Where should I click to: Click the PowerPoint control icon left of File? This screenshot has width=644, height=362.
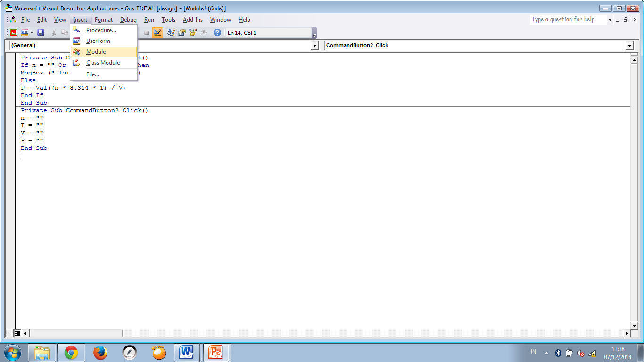13,20
